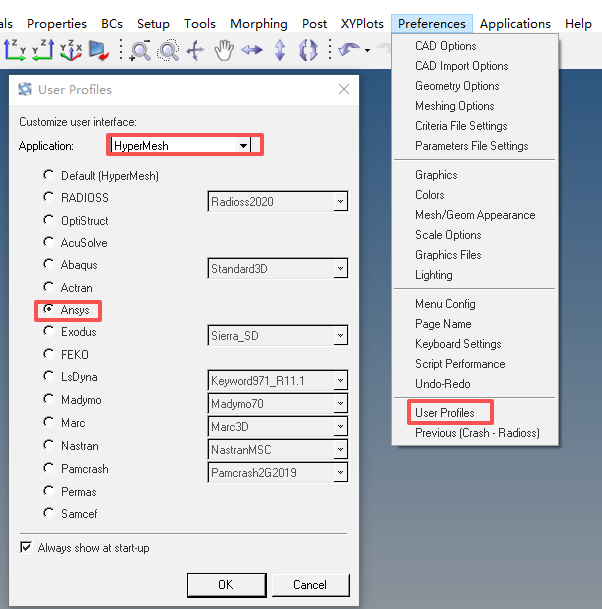Image resolution: width=602 pixels, height=609 pixels.
Task: Click the undo arrow icon
Action: [349, 50]
